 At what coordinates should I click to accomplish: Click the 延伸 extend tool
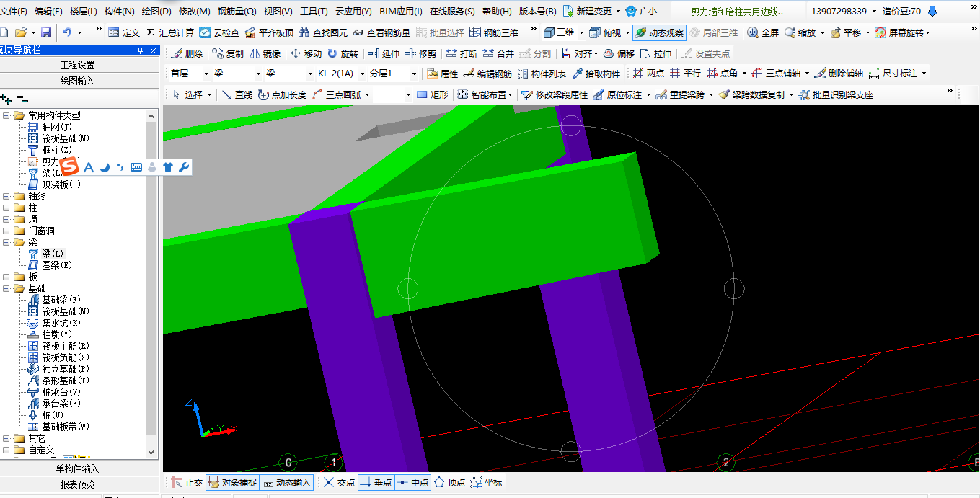click(x=384, y=53)
